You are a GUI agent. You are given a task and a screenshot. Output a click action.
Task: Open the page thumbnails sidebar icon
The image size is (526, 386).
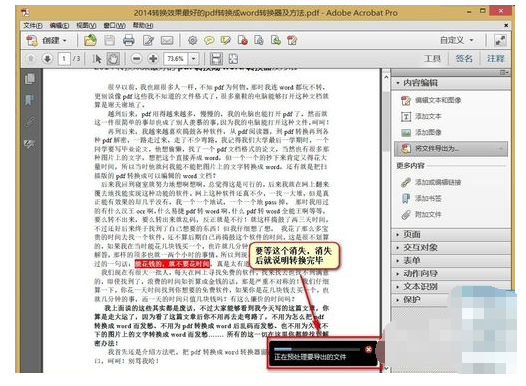coord(30,79)
